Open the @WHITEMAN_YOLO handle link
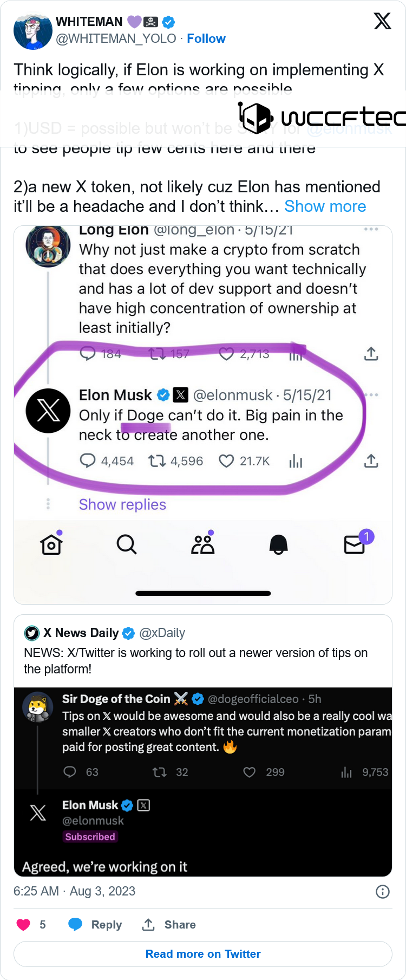406x980 pixels. coord(116,38)
